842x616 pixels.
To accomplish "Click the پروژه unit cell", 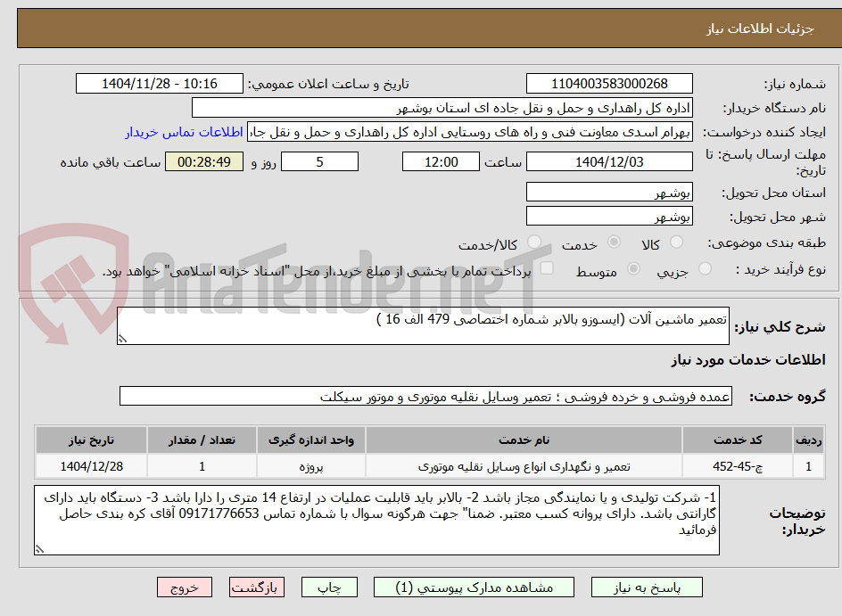I will [x=311, y=466].
